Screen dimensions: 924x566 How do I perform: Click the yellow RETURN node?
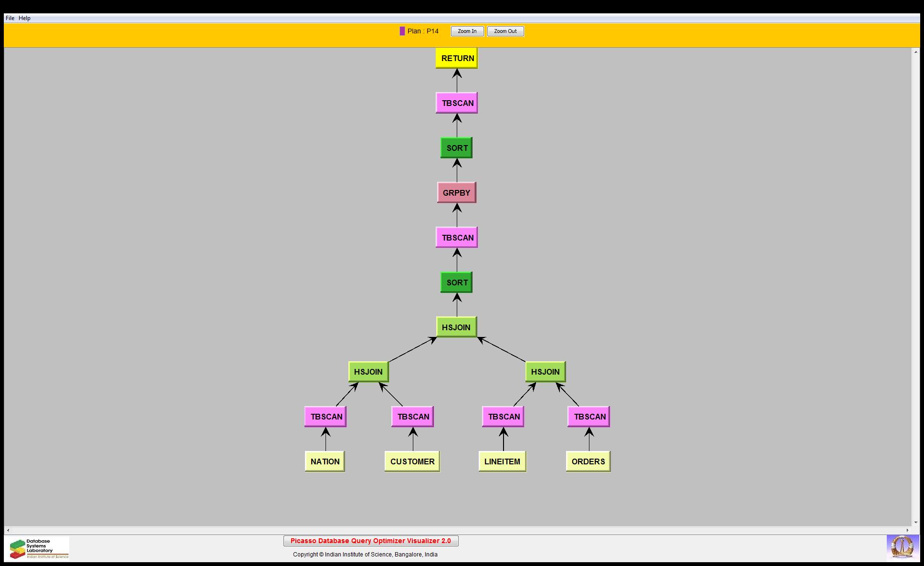pyautogui.click(x=456, y=58)
